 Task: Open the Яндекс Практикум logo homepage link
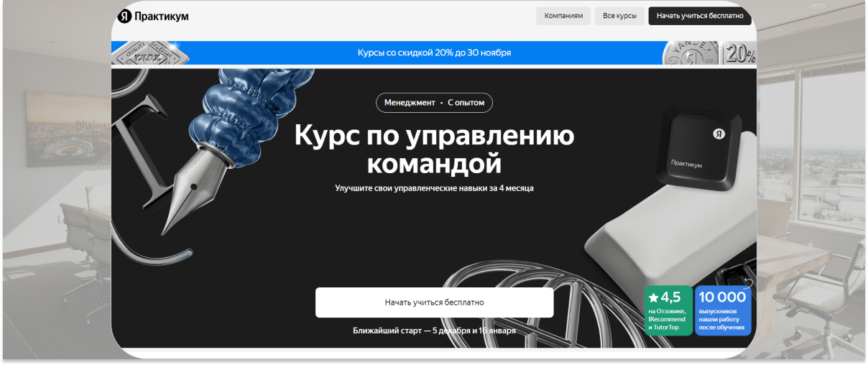tap(153, 16)
